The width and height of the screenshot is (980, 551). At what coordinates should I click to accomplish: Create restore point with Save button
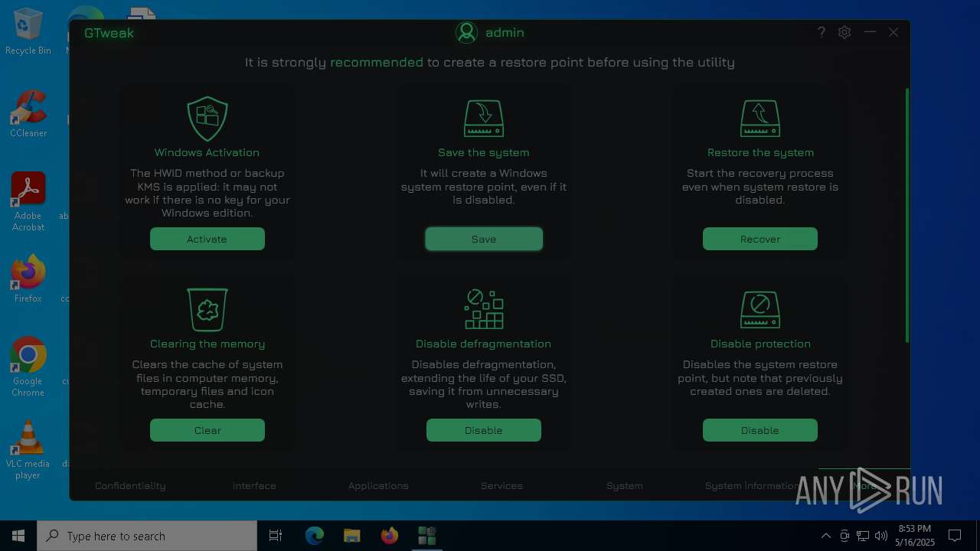click(x=484, y=239)
